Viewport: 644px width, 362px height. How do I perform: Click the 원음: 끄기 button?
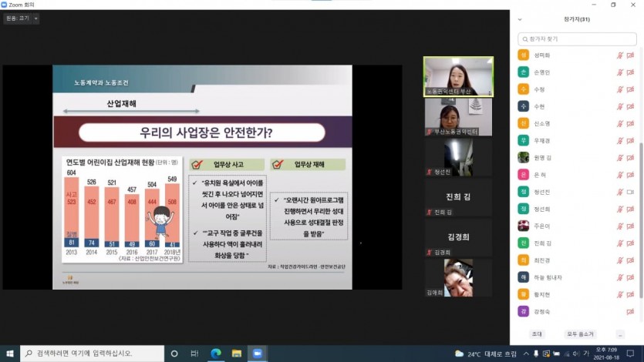[18, 18]
